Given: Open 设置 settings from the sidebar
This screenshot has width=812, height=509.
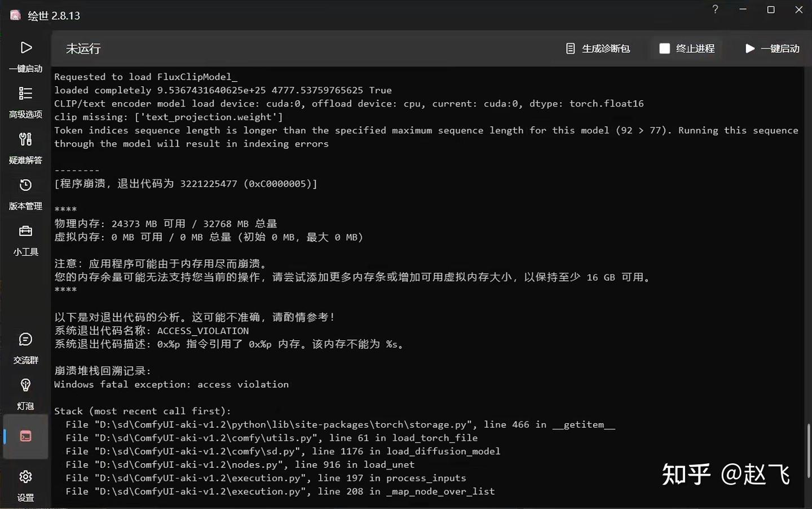Looking at the screenshot, I should point(25,485).
